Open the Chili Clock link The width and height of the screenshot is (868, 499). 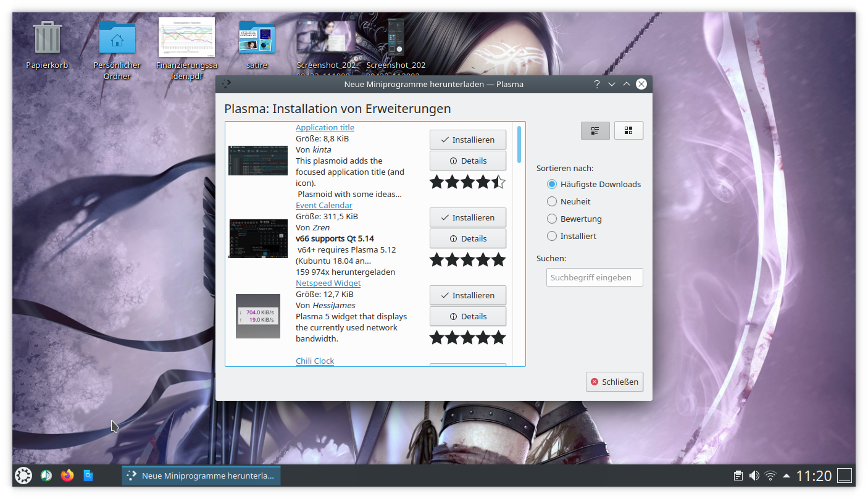(x=315, y=361)
